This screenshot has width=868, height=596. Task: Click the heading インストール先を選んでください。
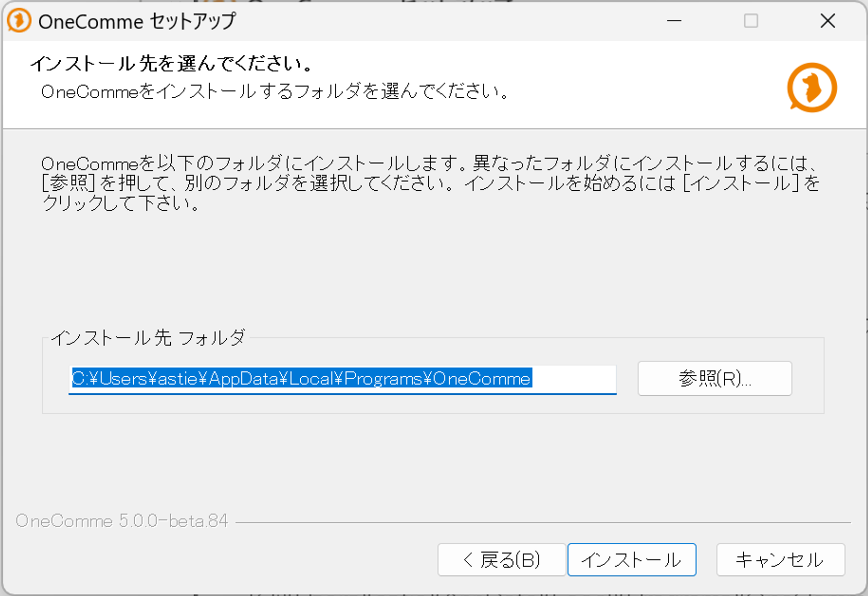(172, 64)
